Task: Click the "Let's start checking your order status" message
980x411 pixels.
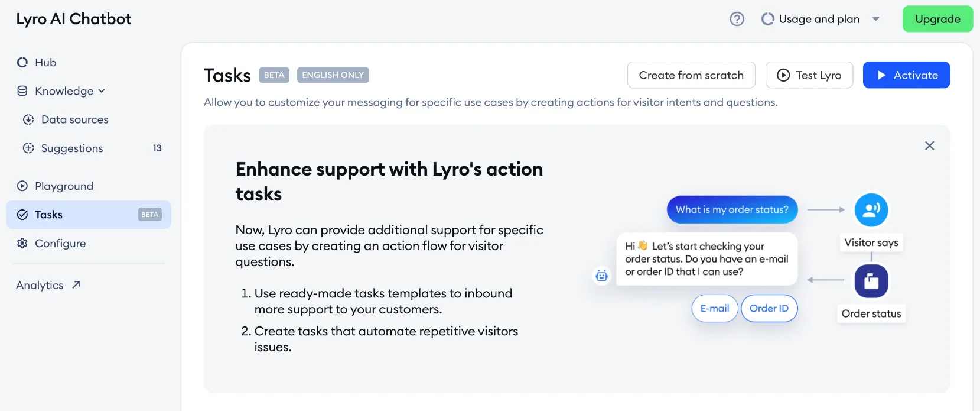Action: [707, 259]
